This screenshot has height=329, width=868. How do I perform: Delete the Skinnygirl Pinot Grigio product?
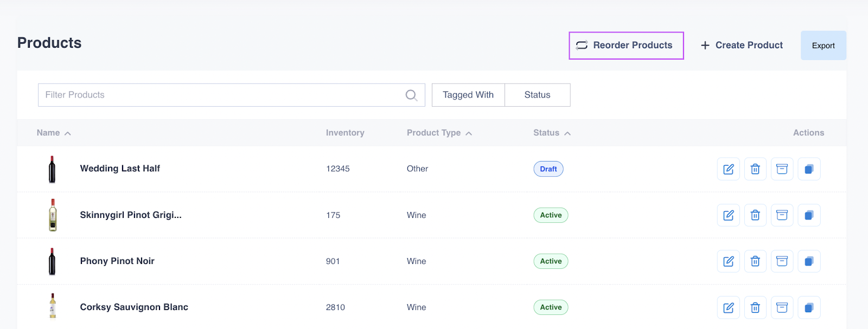[755, 215]
